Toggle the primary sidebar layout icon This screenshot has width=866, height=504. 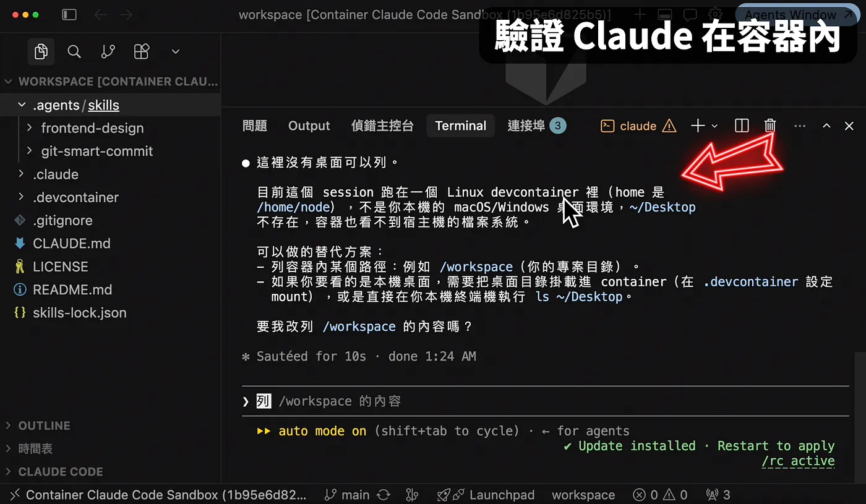click(x=69, y=14)
